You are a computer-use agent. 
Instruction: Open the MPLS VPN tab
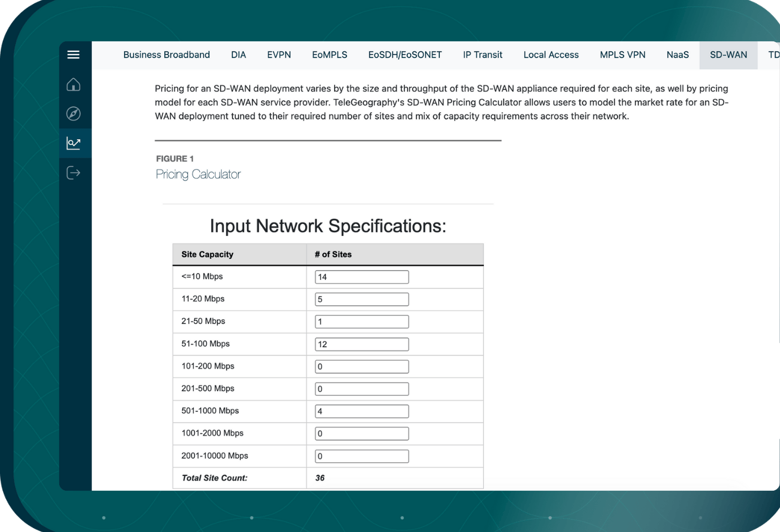pos(622,55)
